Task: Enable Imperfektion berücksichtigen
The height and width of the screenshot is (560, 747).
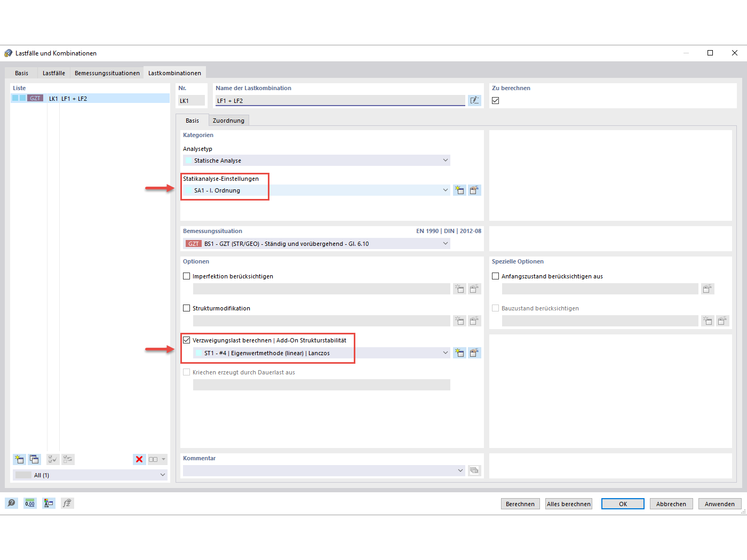Action: pos(186,276)
